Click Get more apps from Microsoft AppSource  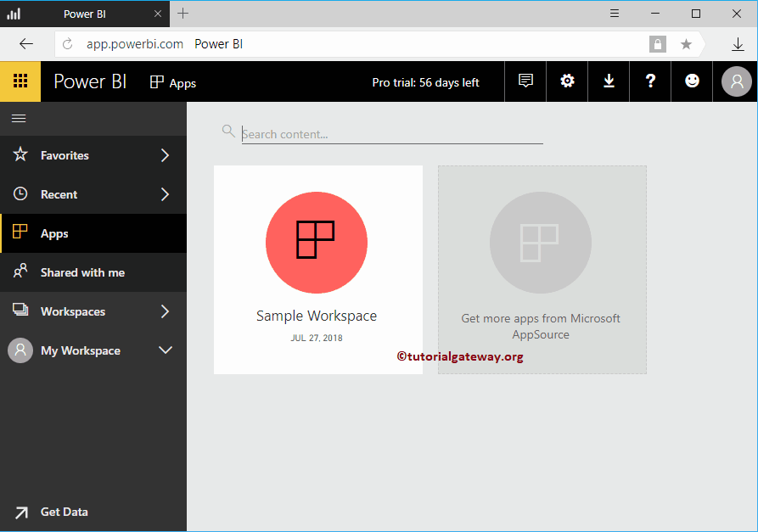[541, 326]
